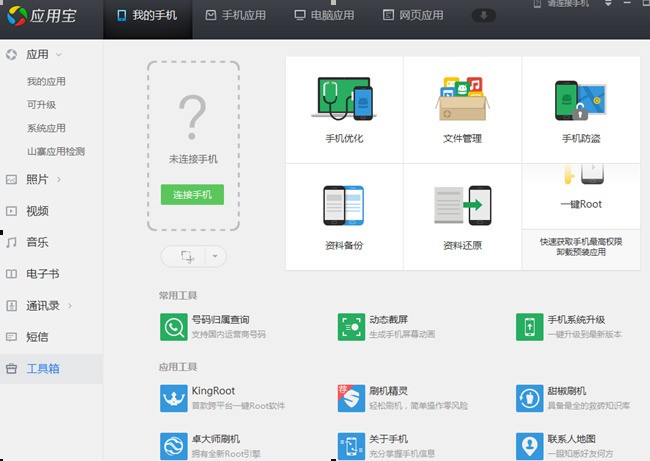Open the 文件管理 tile
650x461 pixels.
tap(462, 110)
